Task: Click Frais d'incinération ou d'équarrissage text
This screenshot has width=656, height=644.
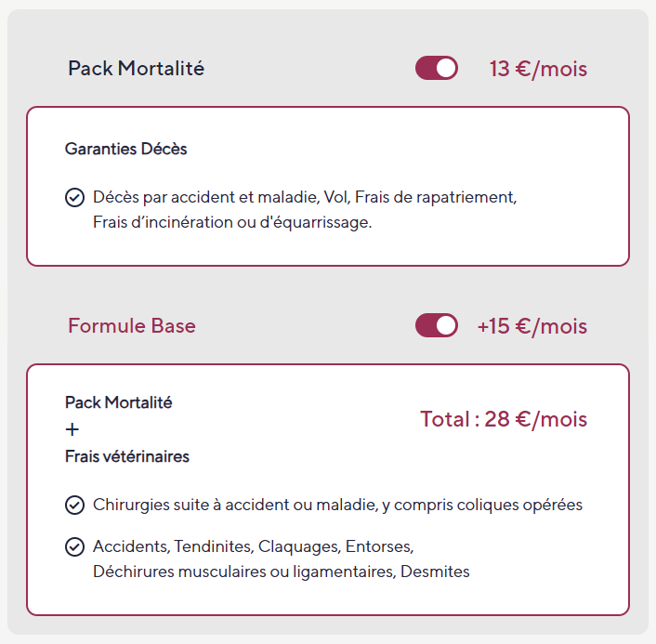Action: (x=231, y=223)
